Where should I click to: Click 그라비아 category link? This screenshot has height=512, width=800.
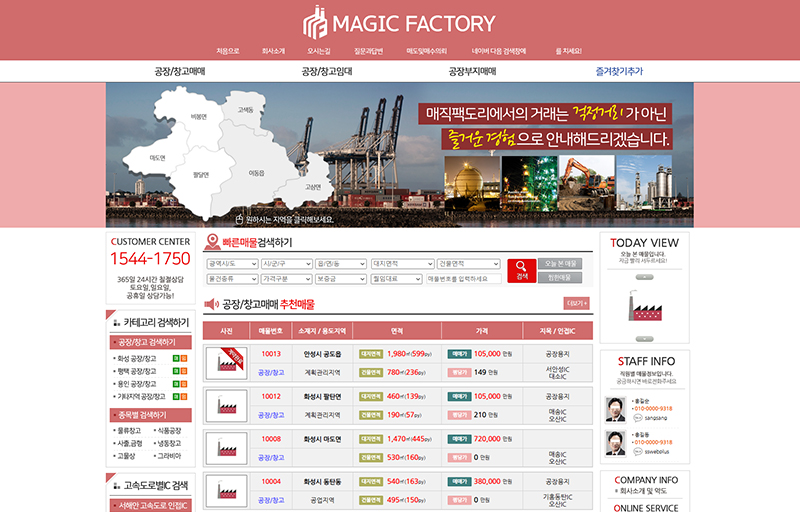pyautogui.click(x=169, y=456)
